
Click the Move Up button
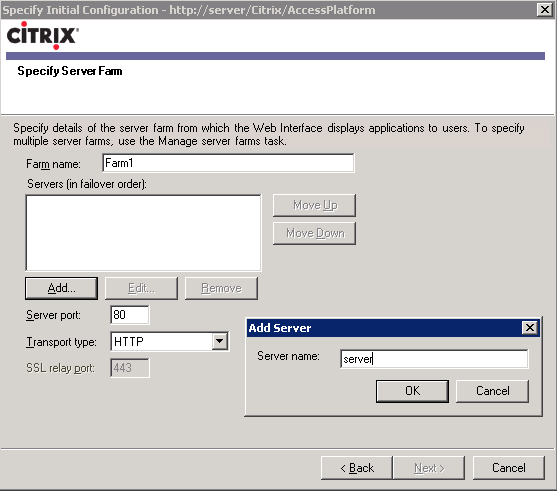314,205
